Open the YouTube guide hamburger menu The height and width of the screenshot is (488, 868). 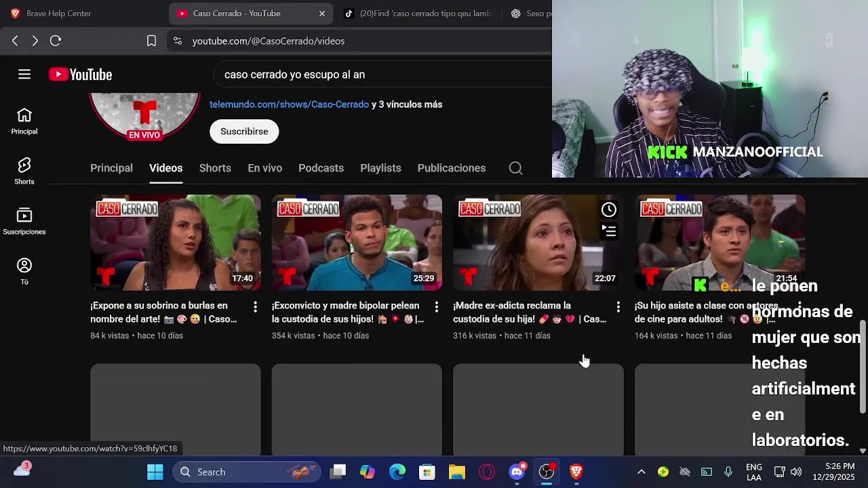(x=24, y=75)
